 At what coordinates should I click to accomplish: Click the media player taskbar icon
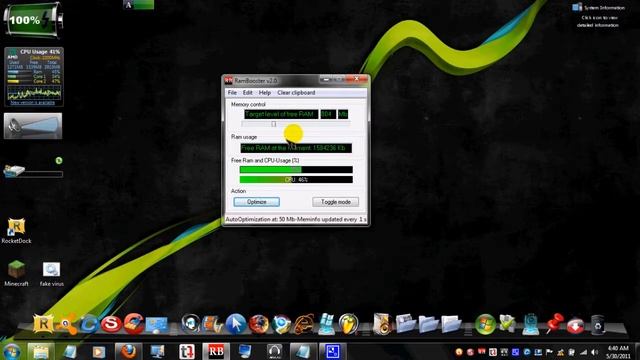[98, 351]
